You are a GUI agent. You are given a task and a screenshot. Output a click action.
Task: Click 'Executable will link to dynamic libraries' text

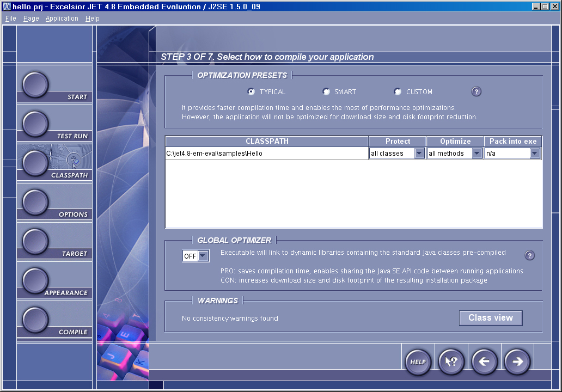point(363,253)
